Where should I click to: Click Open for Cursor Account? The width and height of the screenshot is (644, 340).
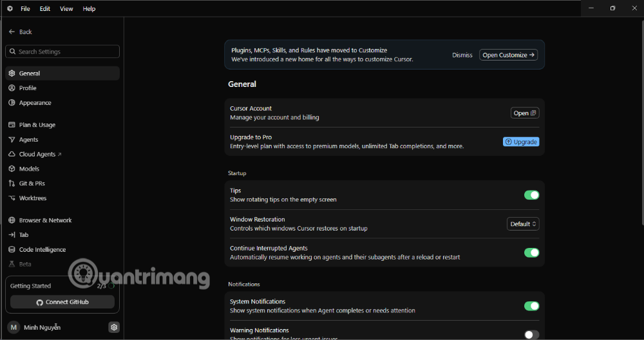coord(525,113)
